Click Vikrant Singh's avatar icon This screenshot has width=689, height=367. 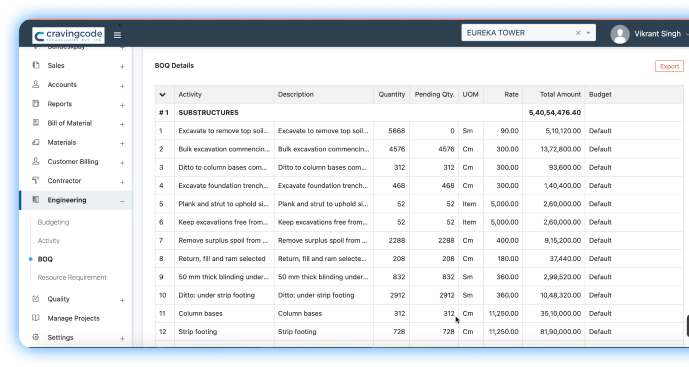[x=620, y=34]
